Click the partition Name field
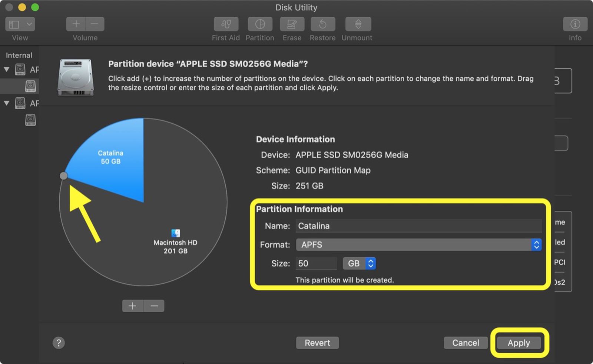This screenshot has height=364, width=593. (x=418, y=226)
